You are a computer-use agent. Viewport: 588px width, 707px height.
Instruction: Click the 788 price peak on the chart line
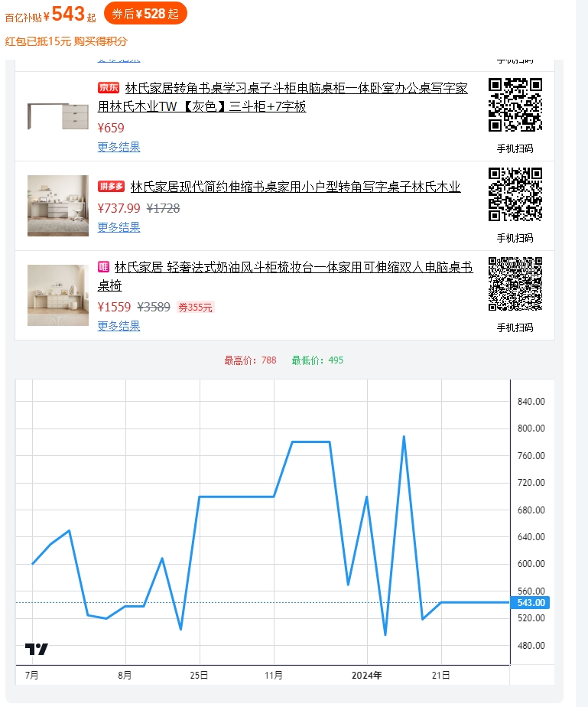click(404, 436)
